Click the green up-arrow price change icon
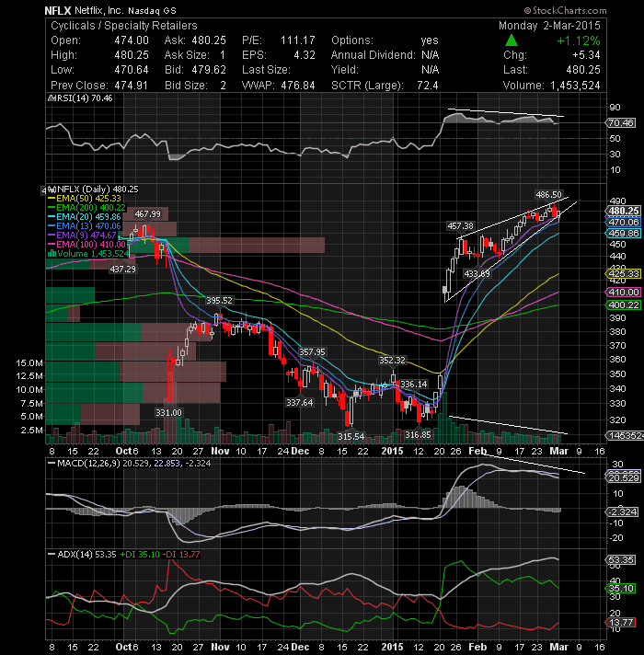The image size is (644, 655). point(512,40)
